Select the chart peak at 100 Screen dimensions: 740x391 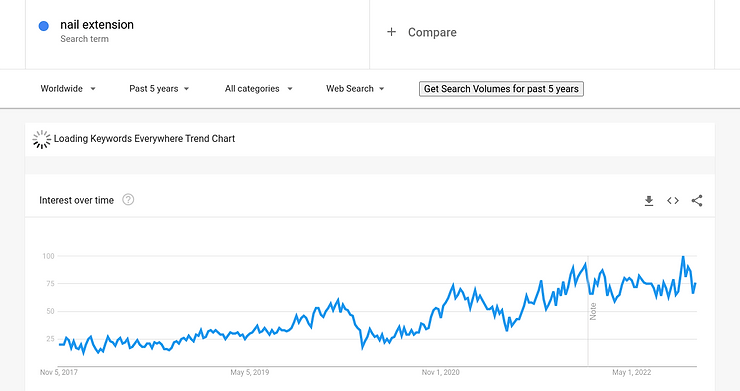[x=683, y=257]
